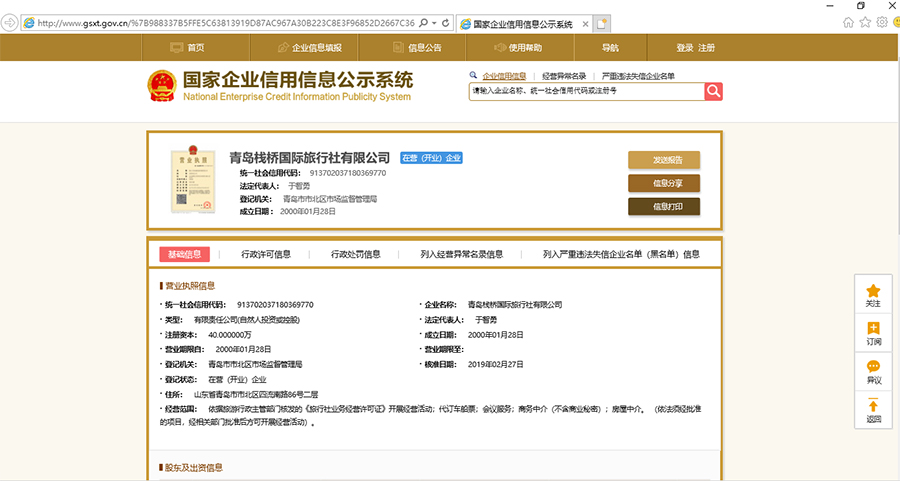The image size is (900, 481).
Task: Click the 信息分享 button
Action: (x=664, y=184)
